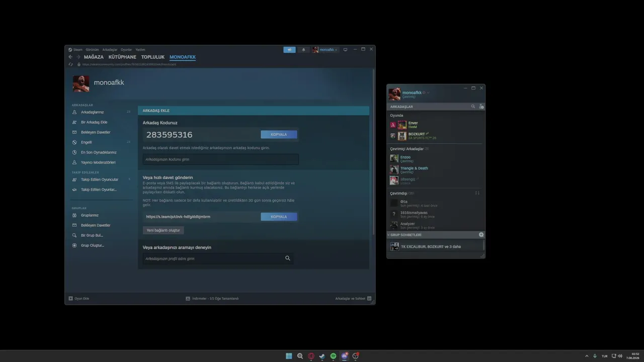
Task: Select offline friend 1616ismailyavas
Action: click(436, 214)
